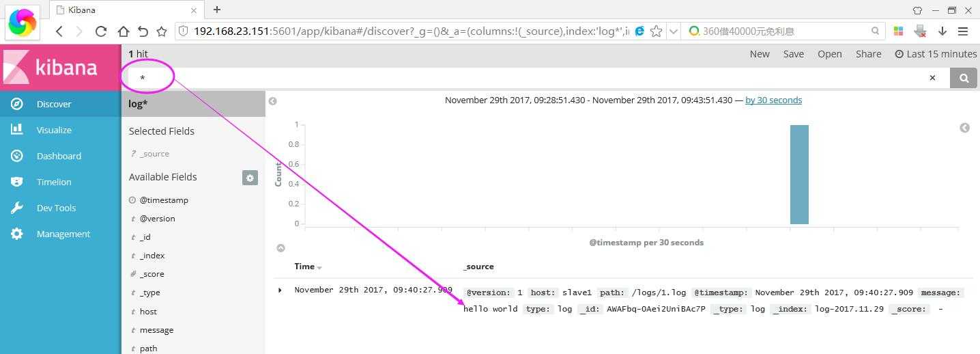Click the address bar URL
Screen dimensions: 980x354
tap(412, 31)
